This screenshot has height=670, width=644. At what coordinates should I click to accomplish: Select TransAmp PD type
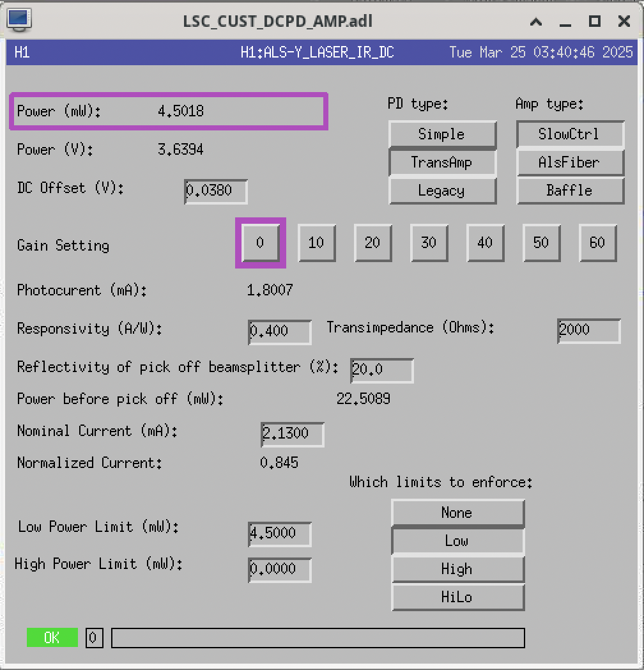442,162
